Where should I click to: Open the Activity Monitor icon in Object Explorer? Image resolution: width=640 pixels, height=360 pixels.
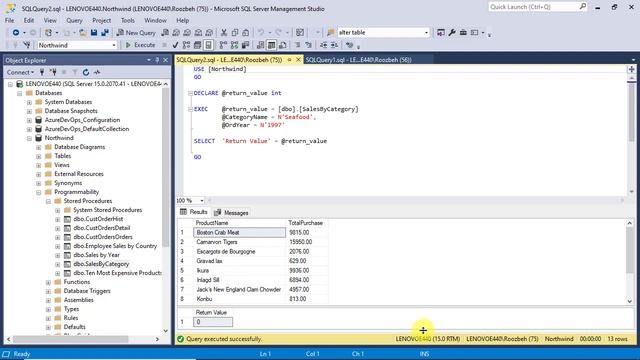click(x=97, y=72)
